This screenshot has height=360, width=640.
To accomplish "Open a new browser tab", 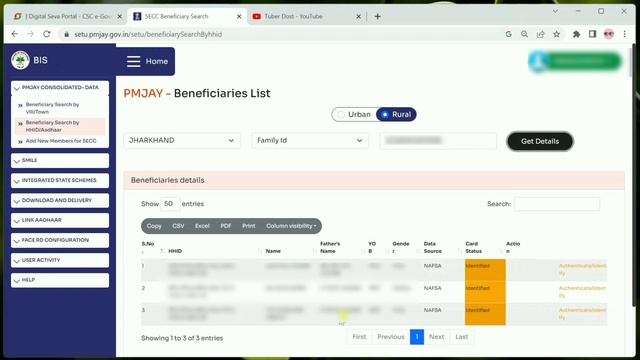I will pyautogui.click(x=378, y=17).
